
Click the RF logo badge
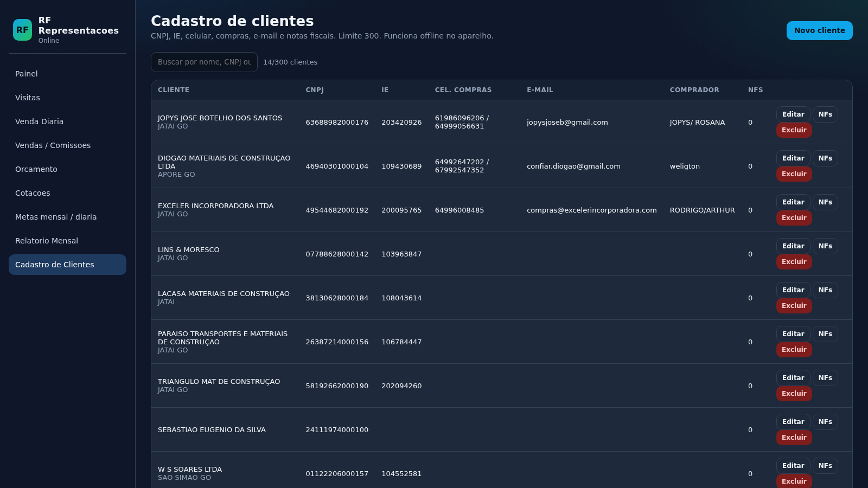22,30
